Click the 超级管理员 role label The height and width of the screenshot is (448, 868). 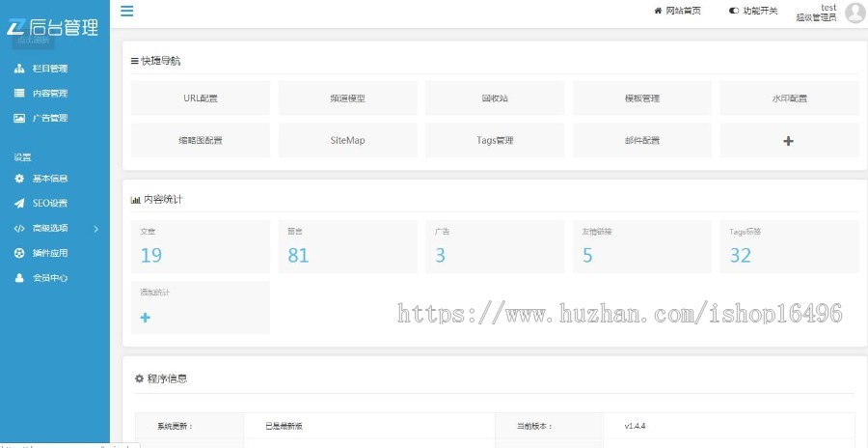pos(817,17)
